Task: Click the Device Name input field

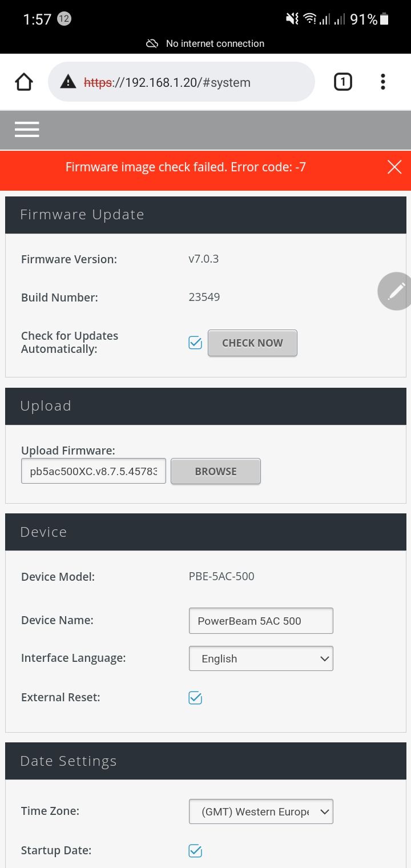Action: click(x=261, y=621)
